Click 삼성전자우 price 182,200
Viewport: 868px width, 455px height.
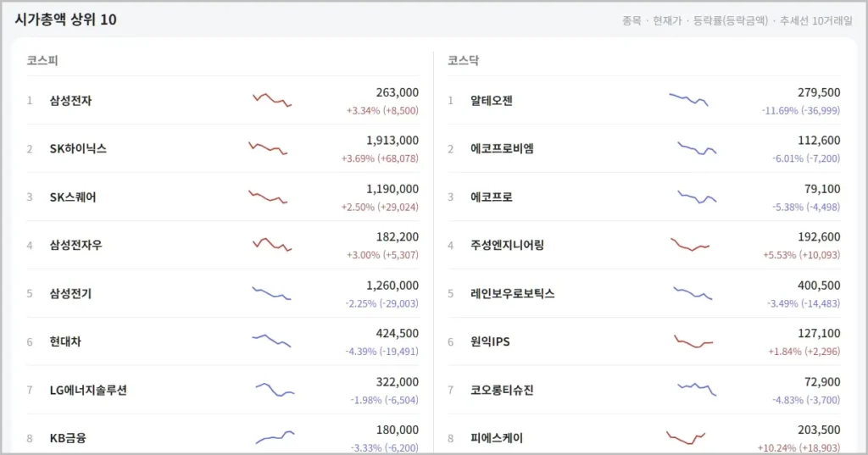[x=397, y=237]
